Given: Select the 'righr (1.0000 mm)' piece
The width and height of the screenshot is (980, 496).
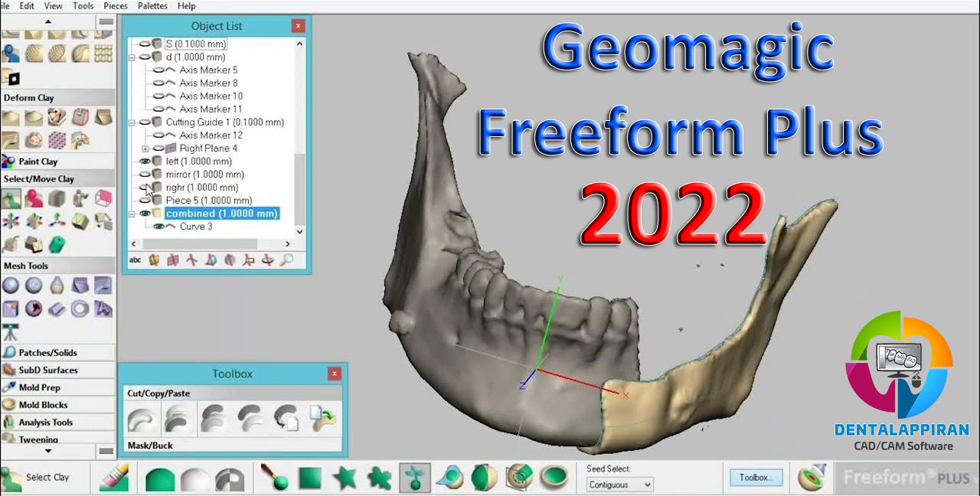Looking at the screenshot, I should click(x=202, y=188).
